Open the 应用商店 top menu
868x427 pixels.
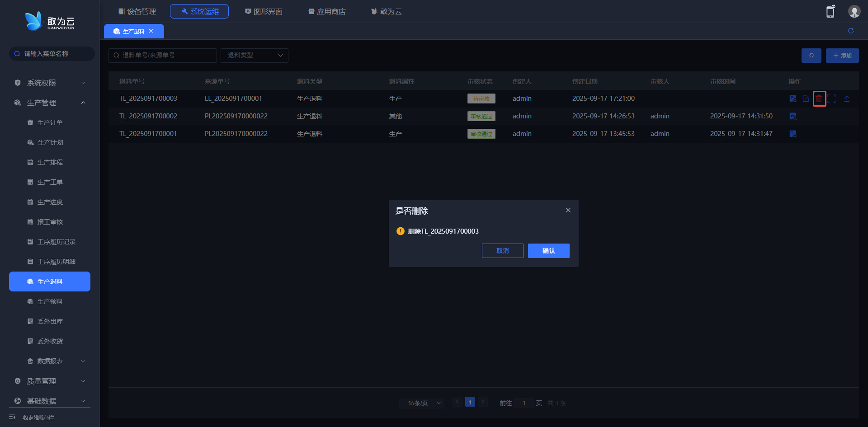(x=327, y=11)
